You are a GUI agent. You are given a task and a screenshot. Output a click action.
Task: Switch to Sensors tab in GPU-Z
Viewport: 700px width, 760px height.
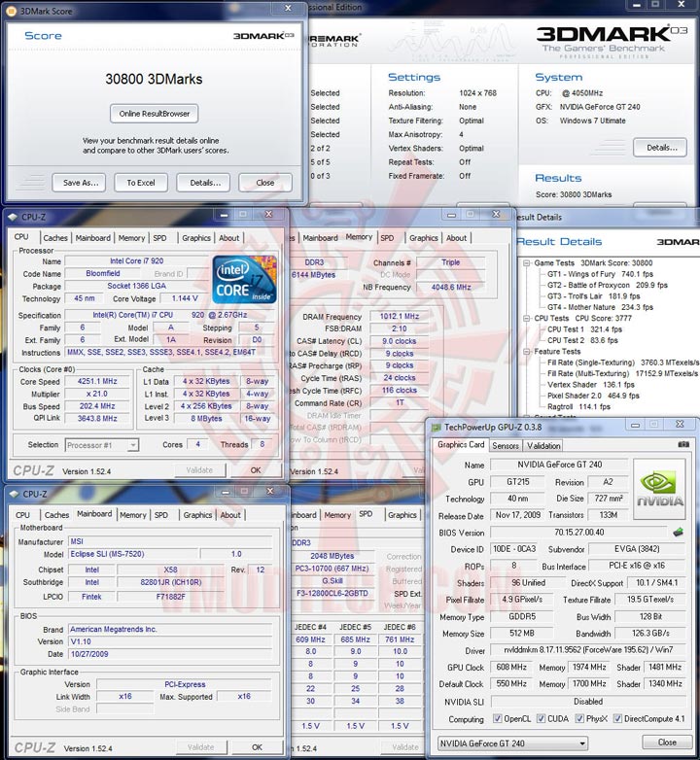point(506,446)
